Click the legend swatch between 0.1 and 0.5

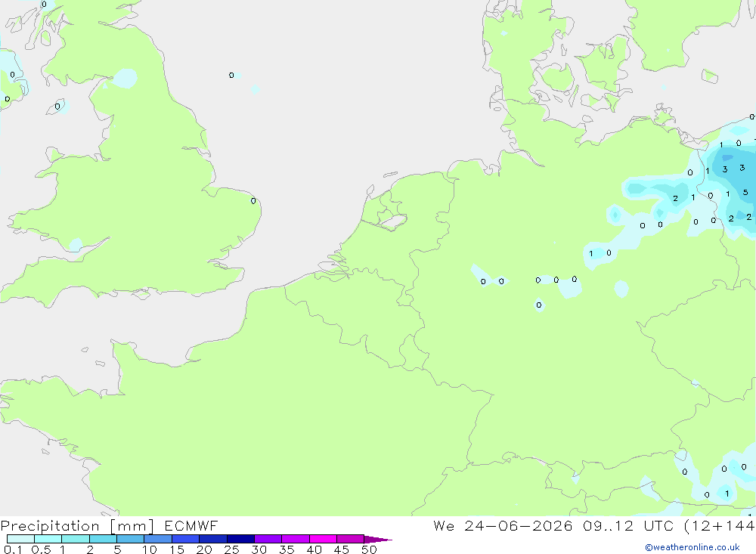(x=20, y=539)
